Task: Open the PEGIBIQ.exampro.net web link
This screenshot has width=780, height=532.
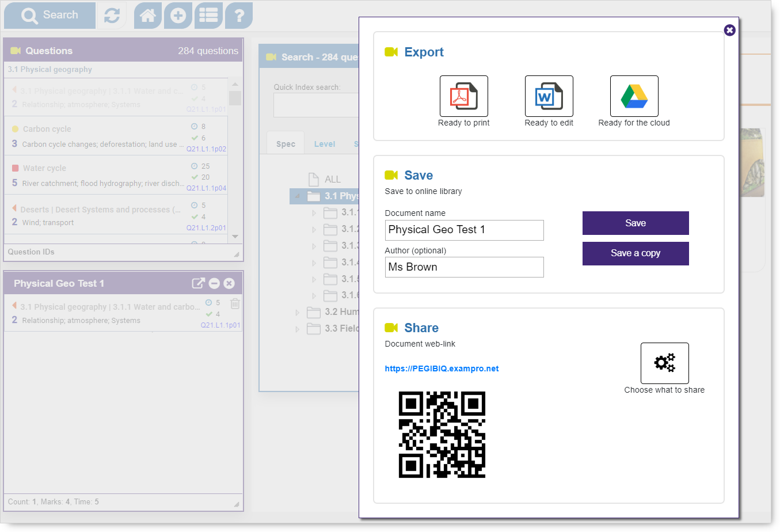Action: tap(442, 368)
